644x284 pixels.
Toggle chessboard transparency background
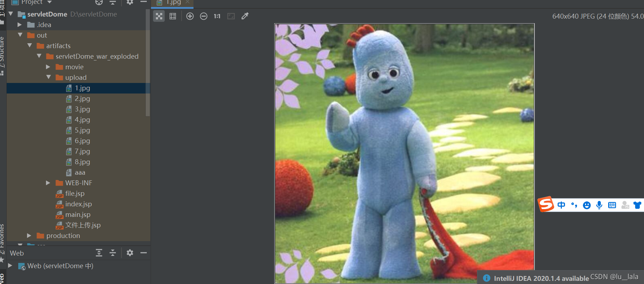pyautogui.click(x=159, y=16)
